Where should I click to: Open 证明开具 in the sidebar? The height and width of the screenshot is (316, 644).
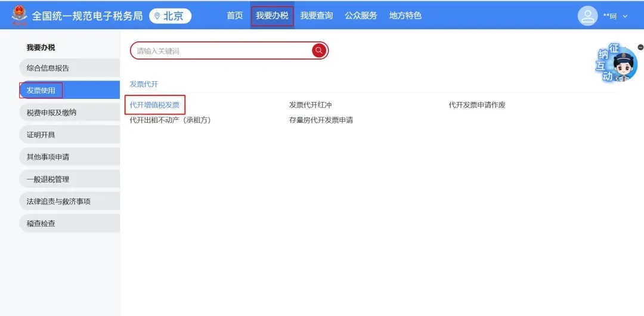tap(41, 135)
